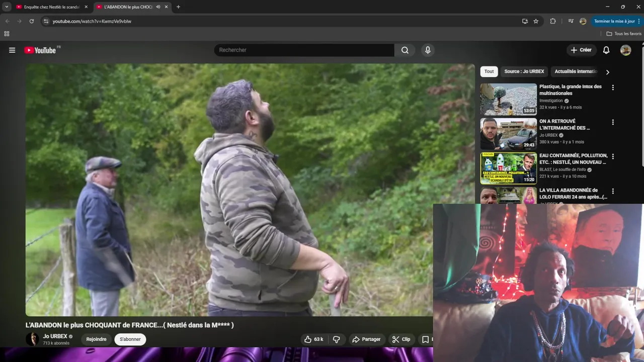Click the browser address bar URL

[x=92, y=21]
